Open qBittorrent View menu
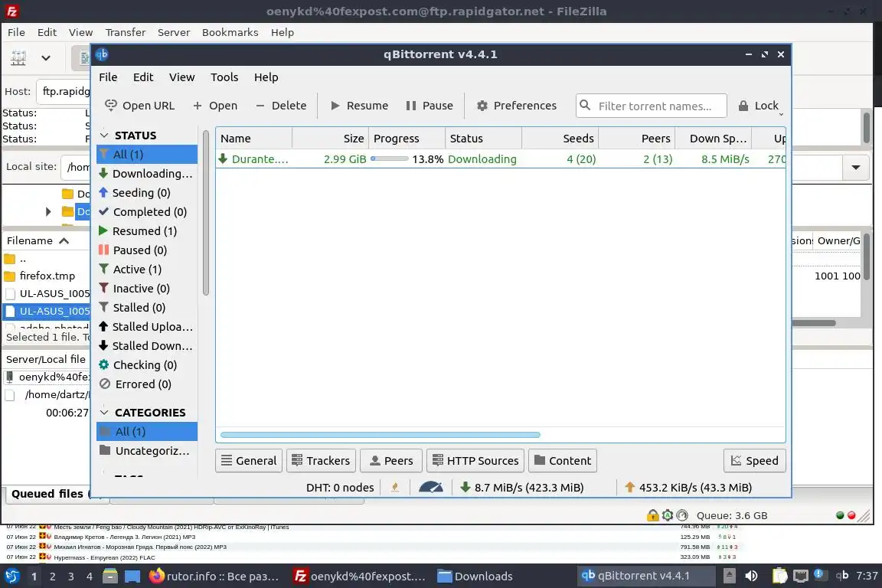Screen dimensions: 882x588 coord(181,77)
